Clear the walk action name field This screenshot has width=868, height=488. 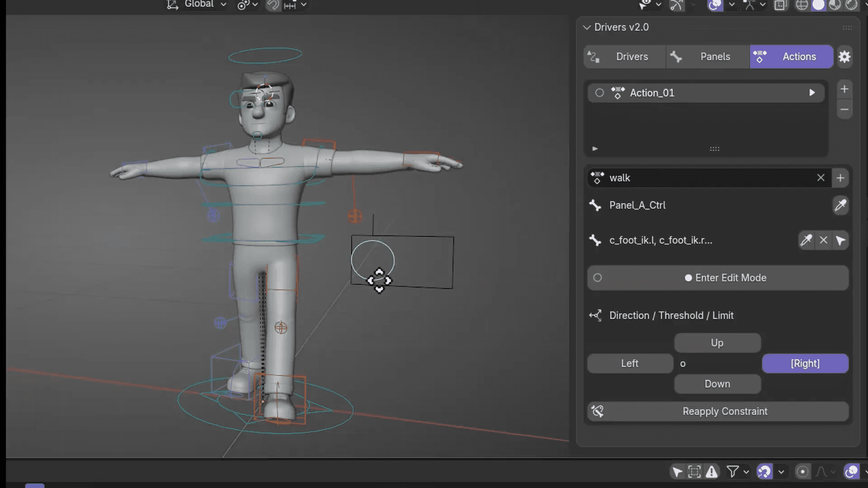[821, 178]
